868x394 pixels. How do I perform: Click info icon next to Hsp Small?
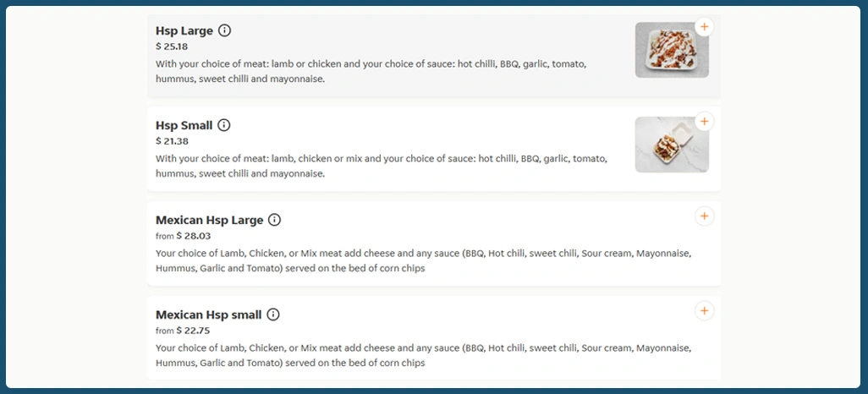[223, 125]
